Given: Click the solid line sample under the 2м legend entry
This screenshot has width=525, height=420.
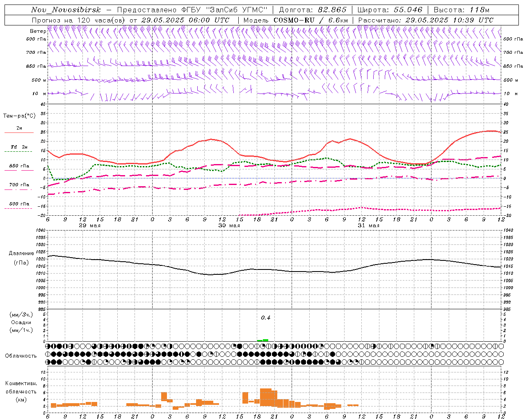Looking at the screenshot, I should (x=19, y=132).
